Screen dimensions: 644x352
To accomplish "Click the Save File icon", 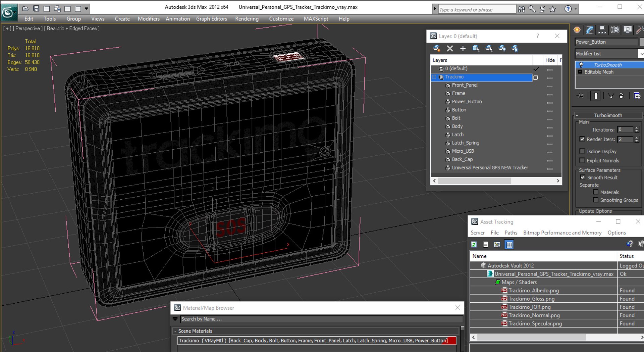I will pyautogui.click(x=36, y=8).
